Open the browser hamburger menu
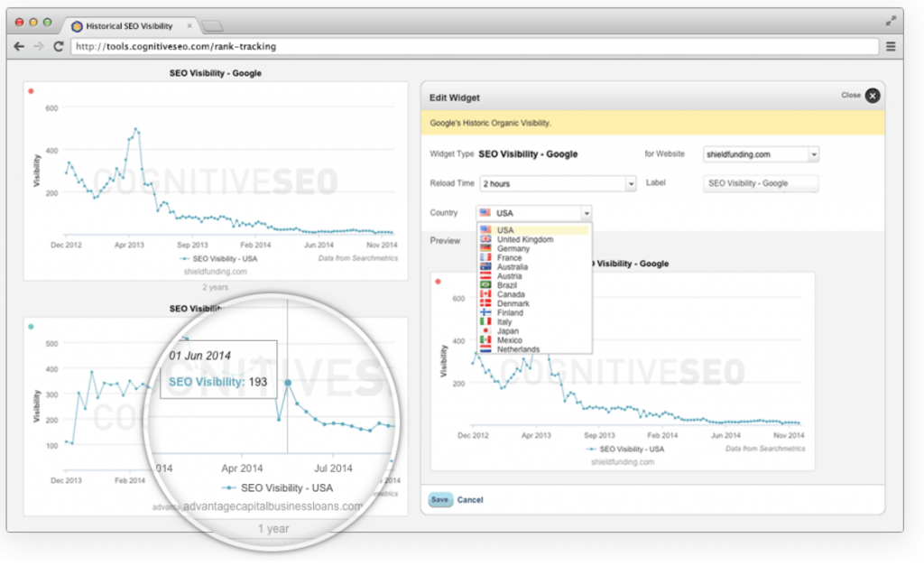Image resolution: width=924 pixels, height=566 pixels. (x=891, y=46)
